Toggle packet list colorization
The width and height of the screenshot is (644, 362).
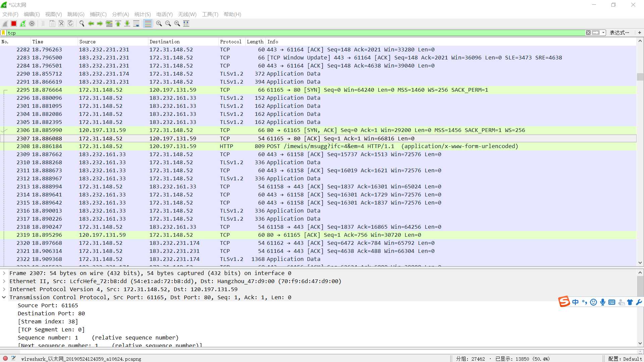[148, 24]
